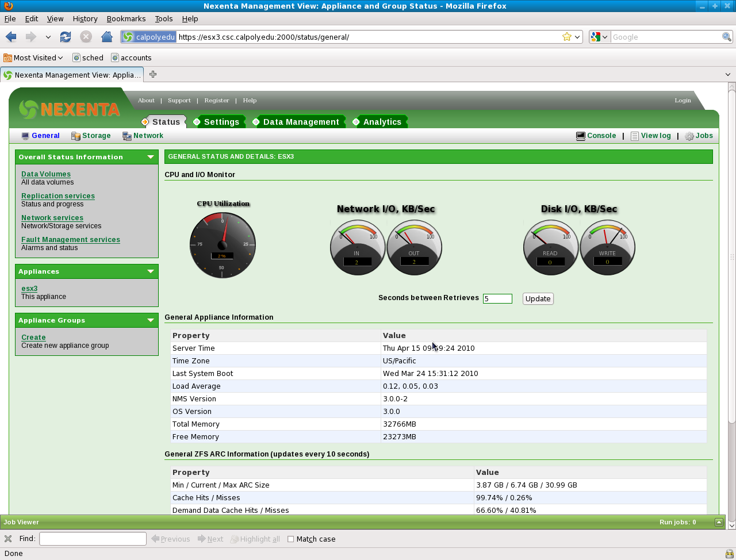Image resolution: width=736 pixels, height=560 pixels.
Task: Click the browser Back arrow icon
Action: (11, 37)
